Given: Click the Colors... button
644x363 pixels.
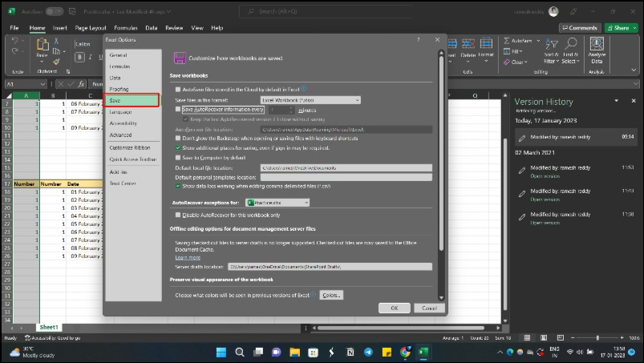Looking at the screenshot, I should 331,296.
